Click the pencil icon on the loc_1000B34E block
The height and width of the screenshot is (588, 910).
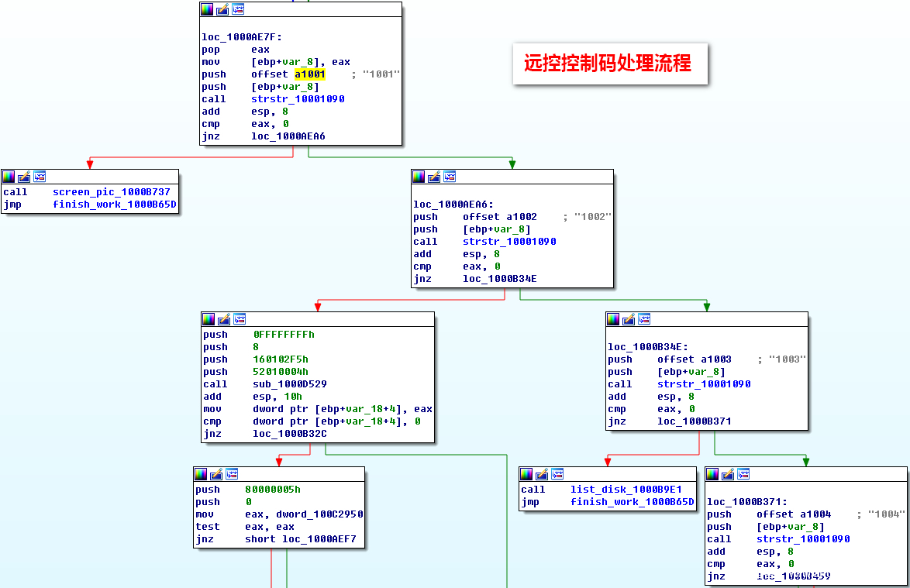tap(629, 319)
